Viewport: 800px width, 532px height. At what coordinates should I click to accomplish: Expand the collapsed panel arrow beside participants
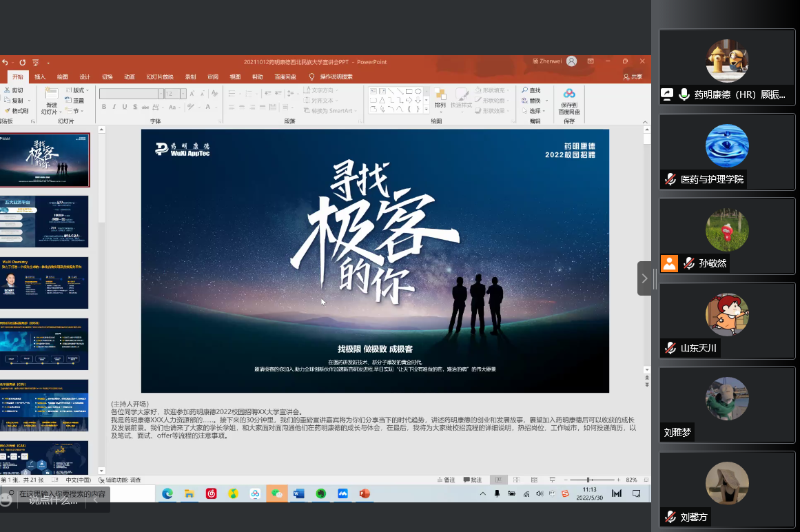click(644, 278)
